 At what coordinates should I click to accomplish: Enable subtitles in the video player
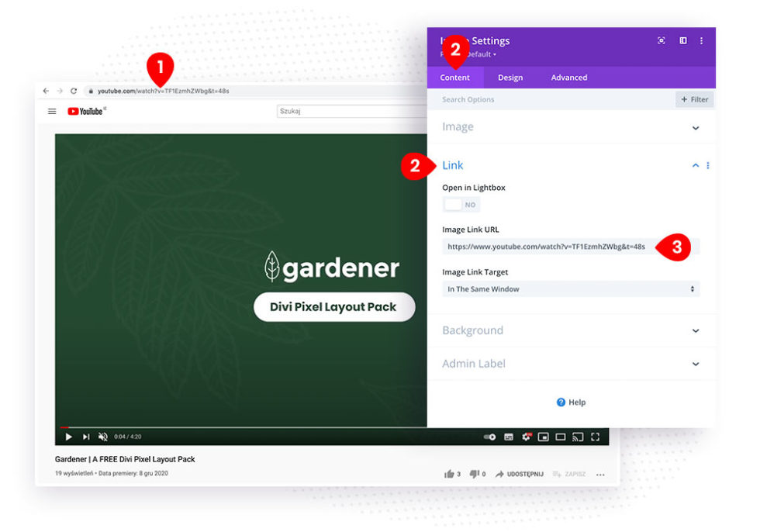tap(508, 437)
